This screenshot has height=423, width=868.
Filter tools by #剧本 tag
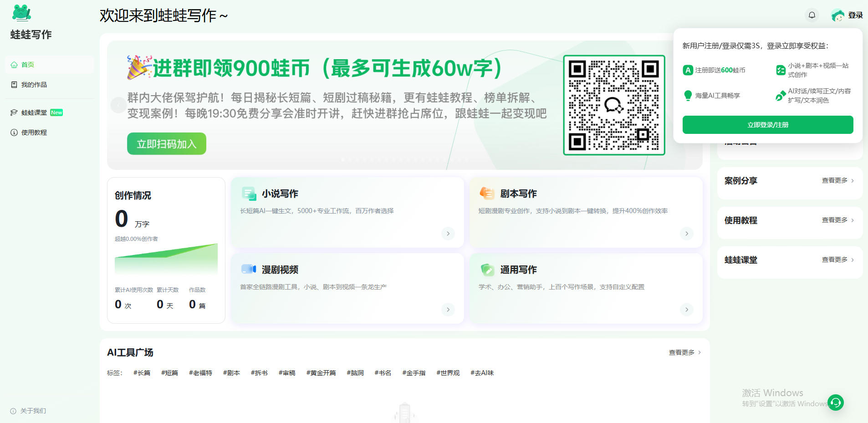click(x=231, y=373)
